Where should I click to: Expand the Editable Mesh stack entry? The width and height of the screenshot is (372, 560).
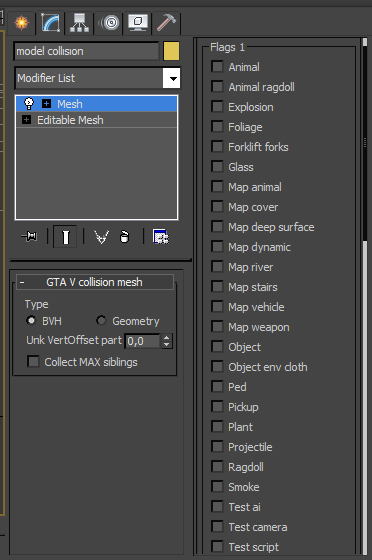pyautogui.click(x=26, y=120)
